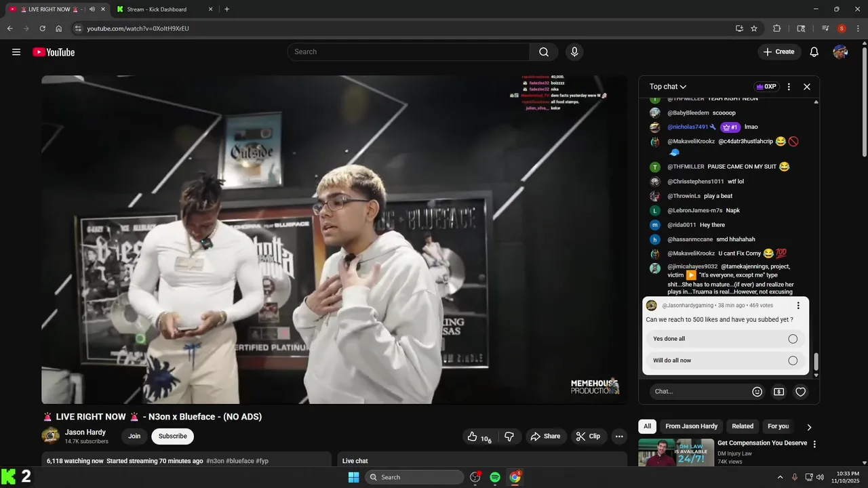Screen dimensions: 868x488
Task: Select the 'Will do all now' poll option
Action: click(726, 361)
